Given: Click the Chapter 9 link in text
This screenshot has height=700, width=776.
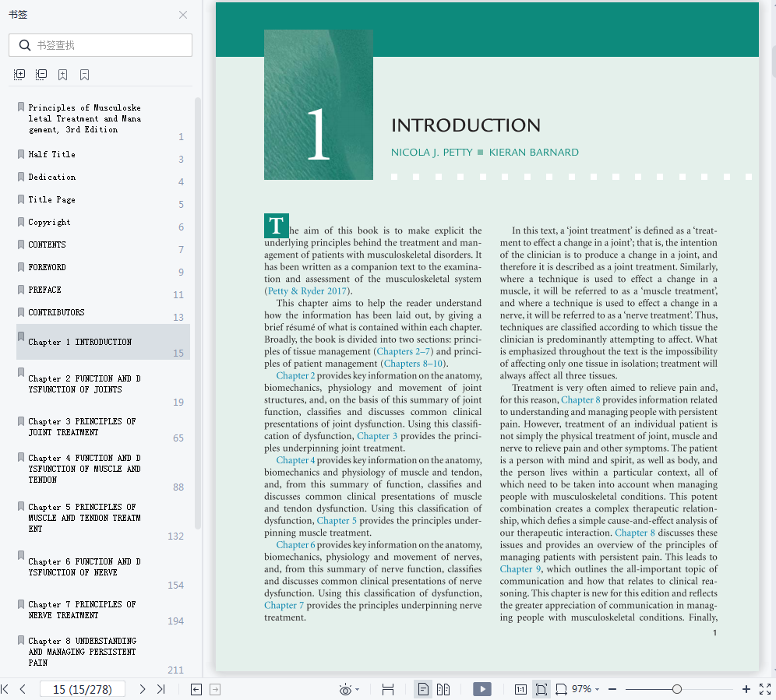Looking at the screenshot, I should (x=520, y=569).
